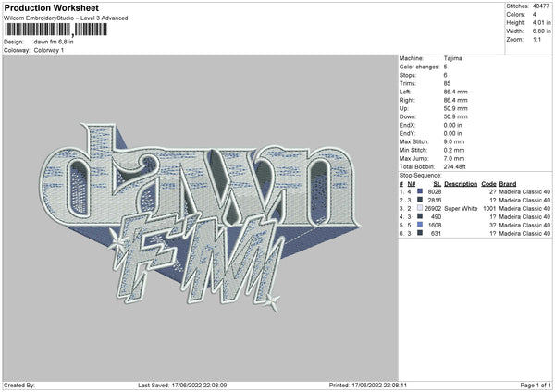
Task: Click the swatch next to stitch count 490
Action: pyautogui.click(x=420, y=216)
